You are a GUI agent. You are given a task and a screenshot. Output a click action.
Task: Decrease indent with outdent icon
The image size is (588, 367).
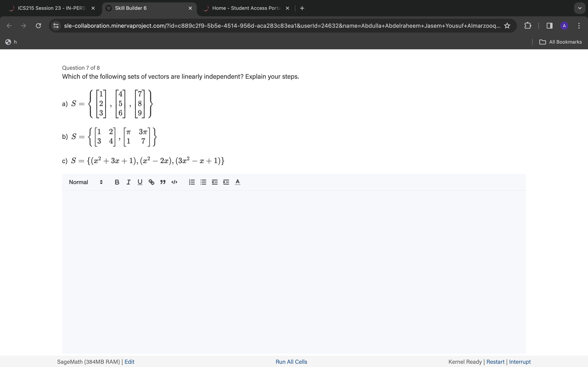pos(215,182)
